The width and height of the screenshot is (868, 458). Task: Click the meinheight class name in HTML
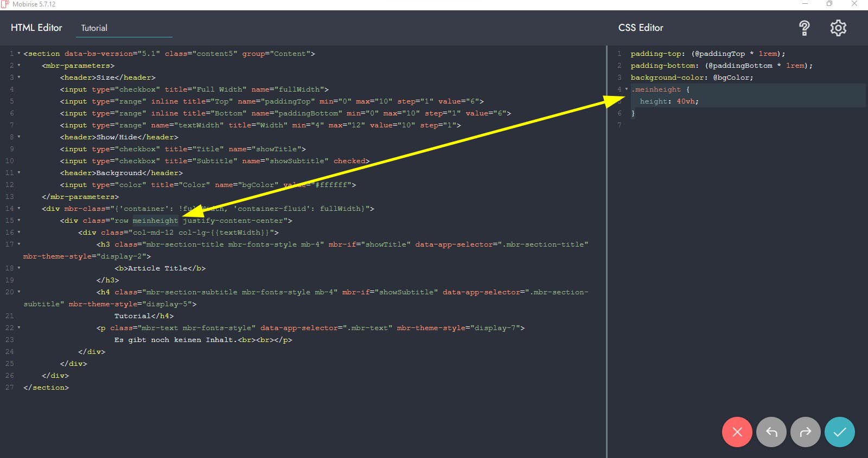155,221
